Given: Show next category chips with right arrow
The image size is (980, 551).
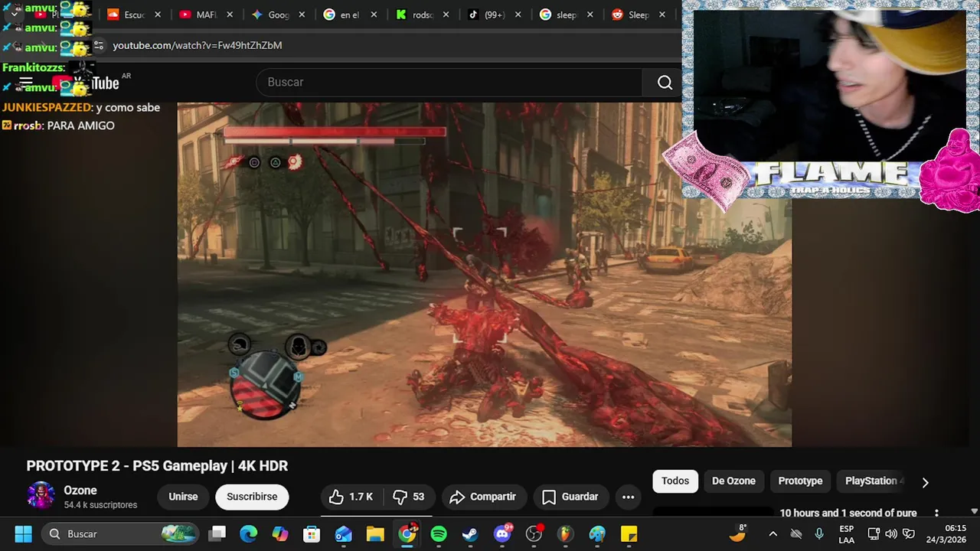Looking at the screenshot, I should pyautogui.click(x=925, y=482).
